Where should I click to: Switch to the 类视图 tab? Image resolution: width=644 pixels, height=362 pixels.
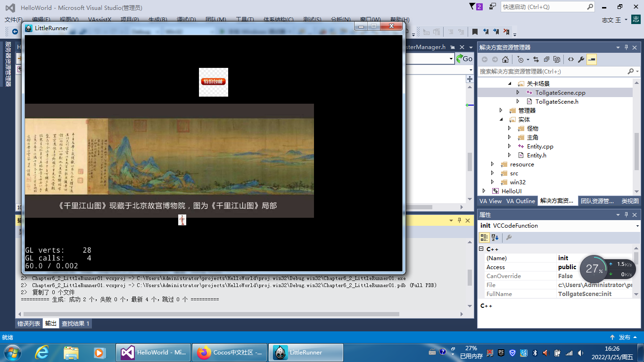630,201
